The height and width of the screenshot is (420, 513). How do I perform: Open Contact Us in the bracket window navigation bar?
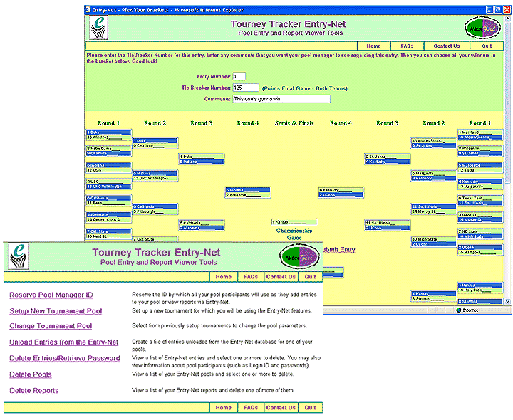click(447, 46)
